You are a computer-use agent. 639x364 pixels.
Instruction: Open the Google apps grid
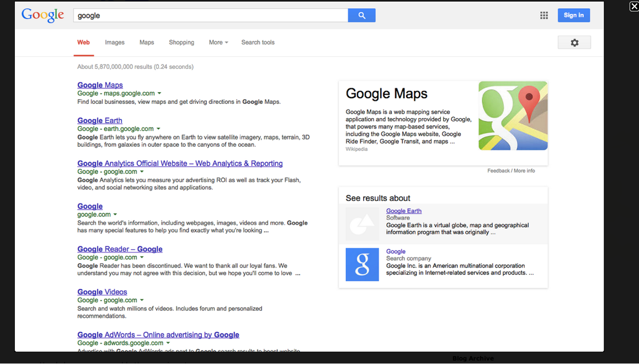(x=544, y=15)
